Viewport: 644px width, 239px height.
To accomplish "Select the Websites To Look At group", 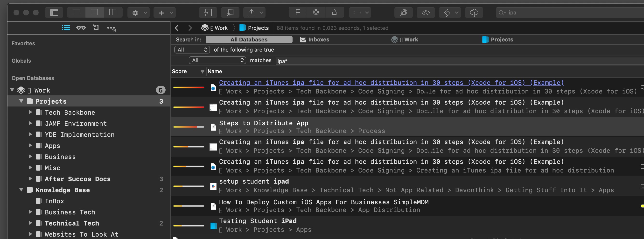I will (x=89, y=234).
